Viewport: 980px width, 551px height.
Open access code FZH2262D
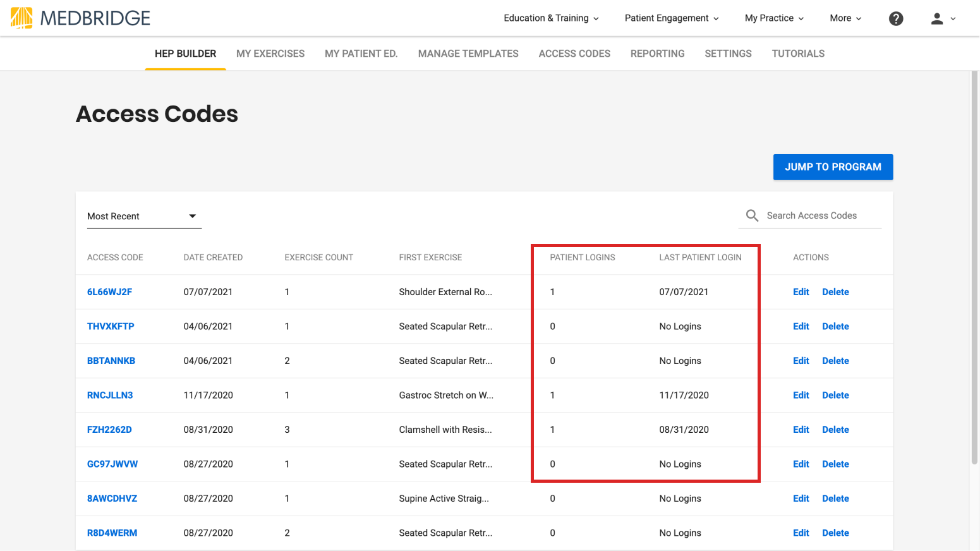[x=109, y=430]
